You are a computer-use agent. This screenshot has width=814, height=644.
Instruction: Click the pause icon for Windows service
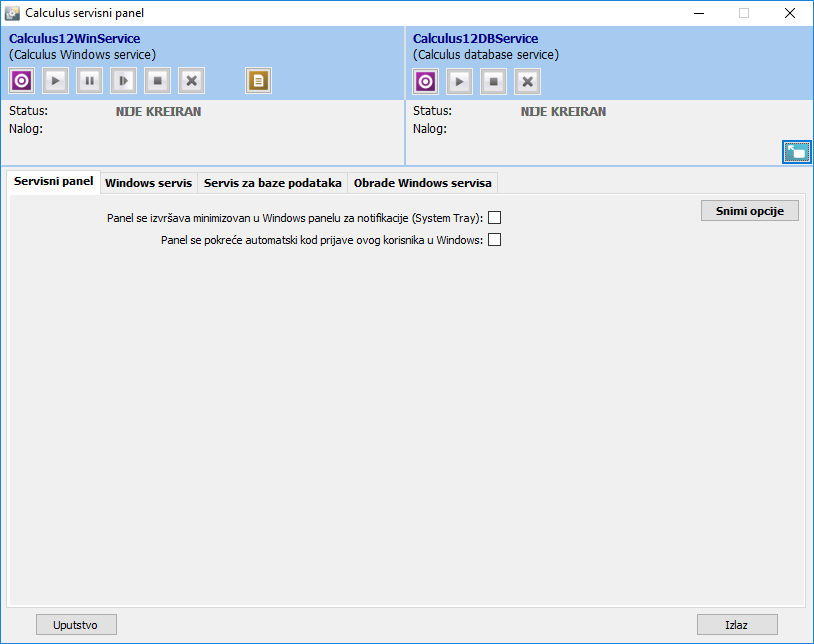pos(90,81)
